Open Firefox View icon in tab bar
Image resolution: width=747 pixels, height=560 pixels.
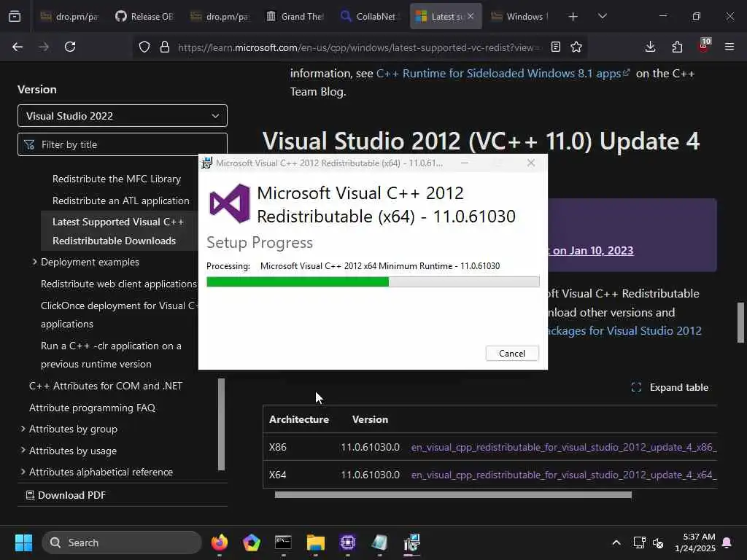tap(15, 16)
